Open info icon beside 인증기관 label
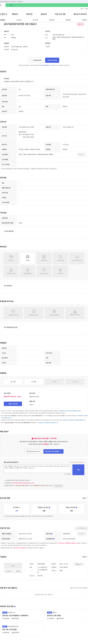The image size is (88, 644). pos(52,534)
